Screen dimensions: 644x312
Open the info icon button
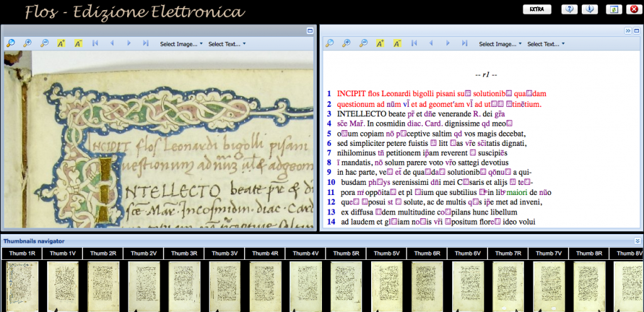(x=590, y=9)
